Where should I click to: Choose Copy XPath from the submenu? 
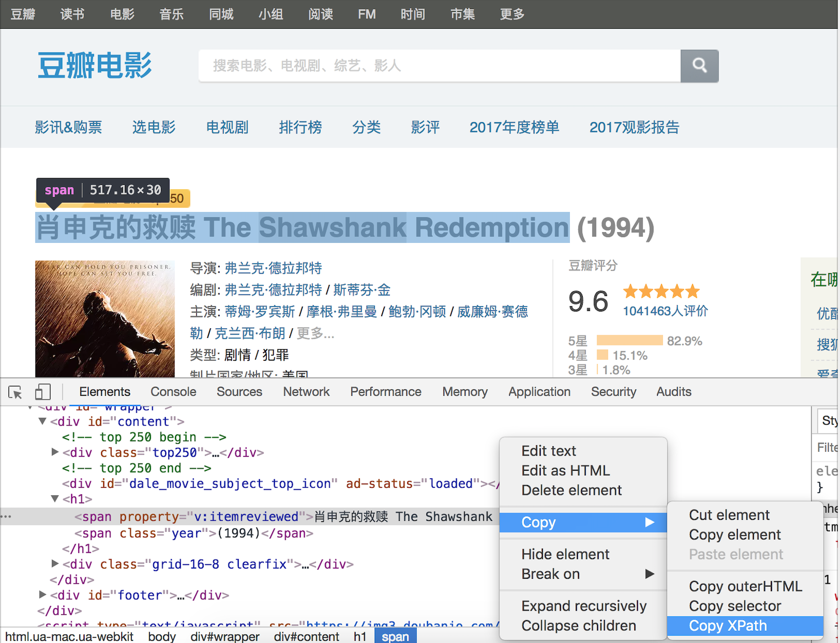[728, 625]
